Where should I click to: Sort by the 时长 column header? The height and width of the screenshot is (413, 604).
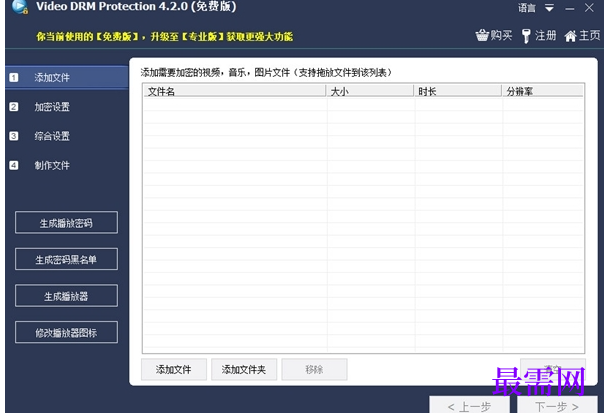[x=458, y=91]
